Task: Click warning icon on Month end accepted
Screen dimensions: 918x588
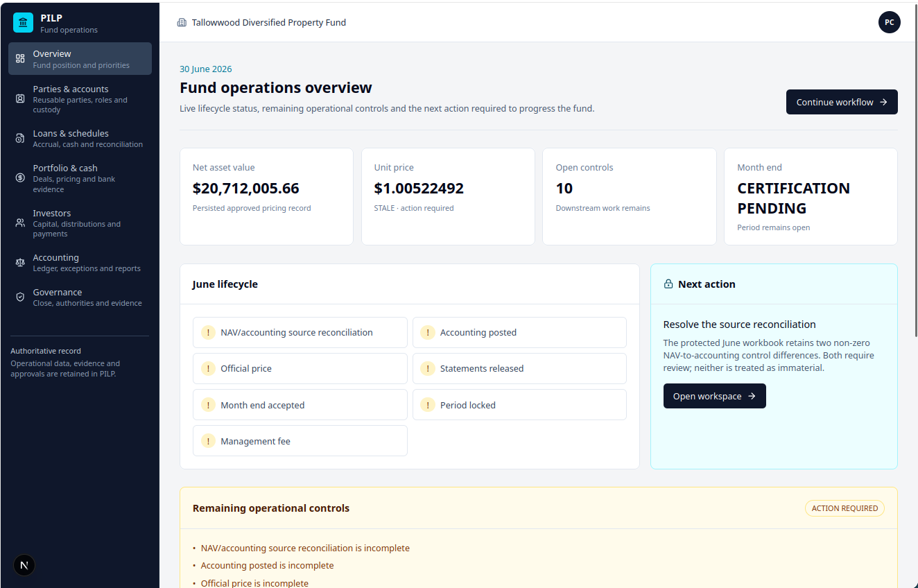Action: [208, 405]
